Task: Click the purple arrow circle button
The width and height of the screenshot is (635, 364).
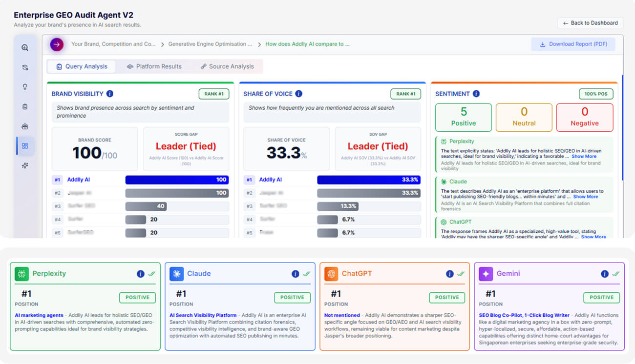Action: 57,44
